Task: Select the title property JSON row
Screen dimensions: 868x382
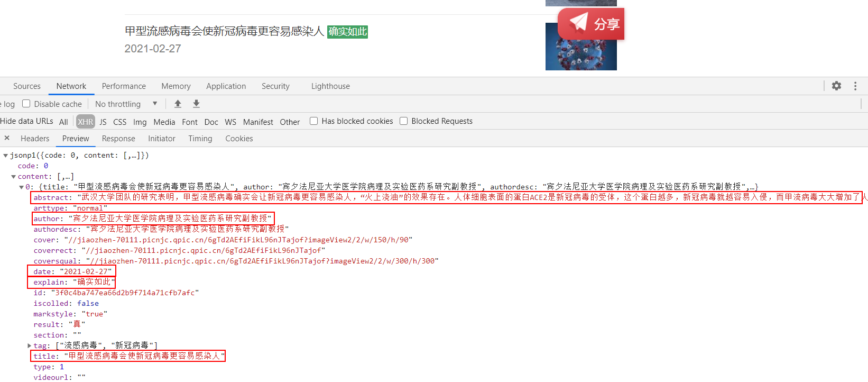Action: point(128,356)
